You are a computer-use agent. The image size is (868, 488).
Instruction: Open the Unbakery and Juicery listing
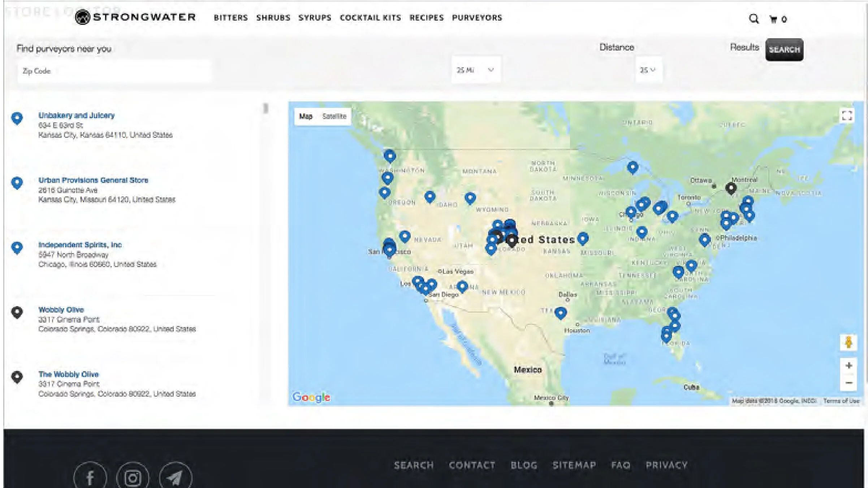[x=77, y=116]
